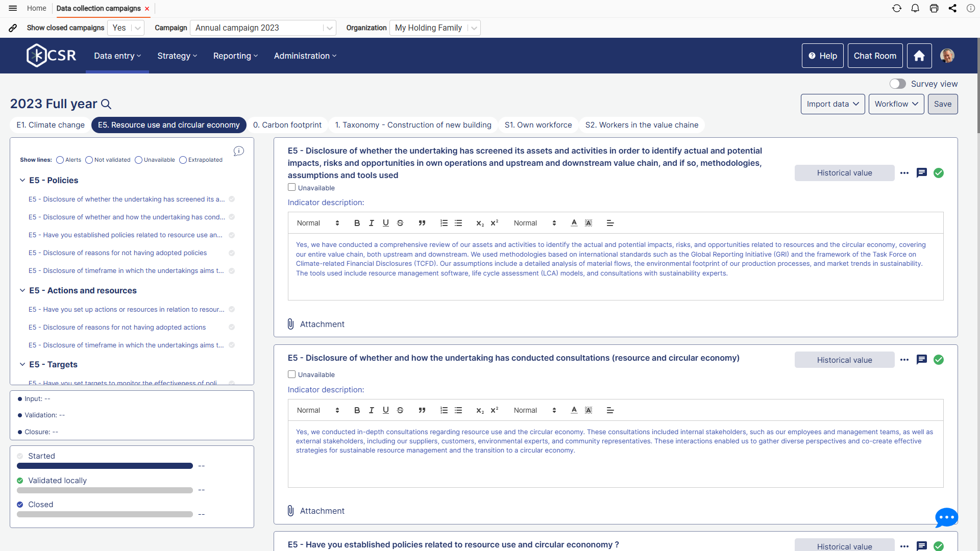
Task: Open floating blue chat bubble
Action: (946, 517)
